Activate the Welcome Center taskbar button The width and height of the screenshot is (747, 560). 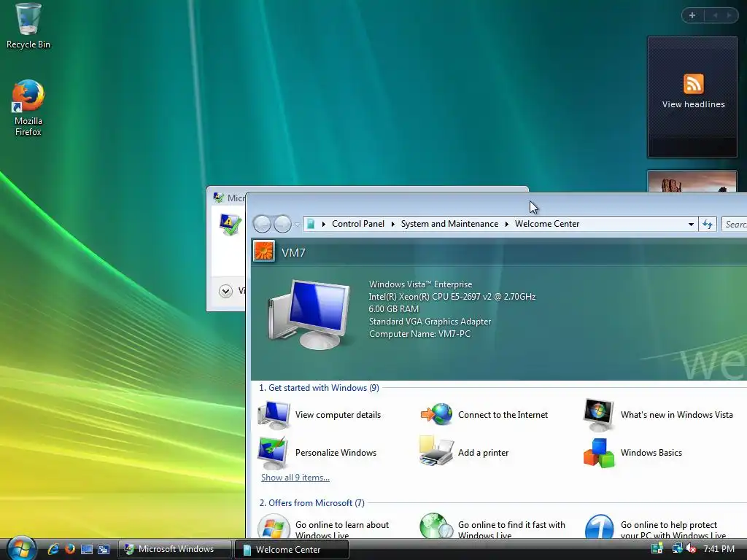(292, 550)
